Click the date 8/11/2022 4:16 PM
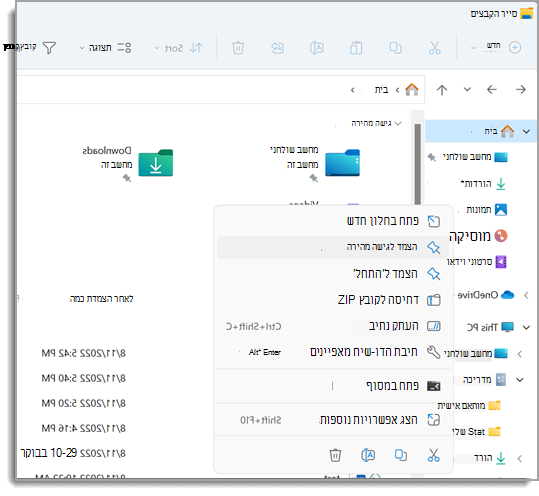The image size is (539, 496). pyautogui.click(x=84, y=428)
